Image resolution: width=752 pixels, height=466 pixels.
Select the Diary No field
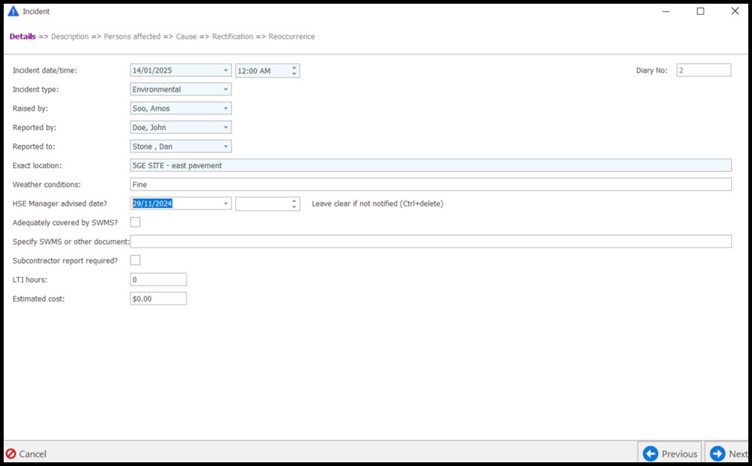[x=703, y=71]
